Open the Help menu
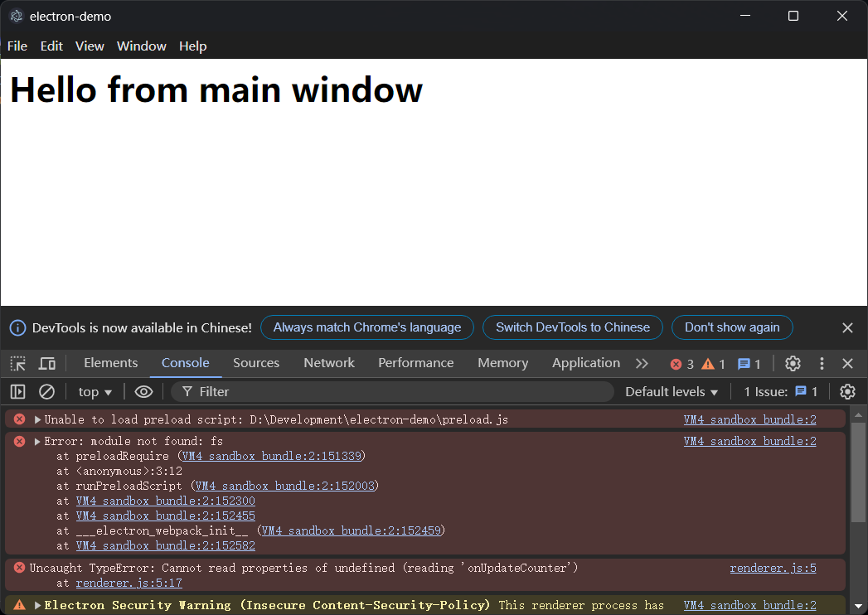 192,46
